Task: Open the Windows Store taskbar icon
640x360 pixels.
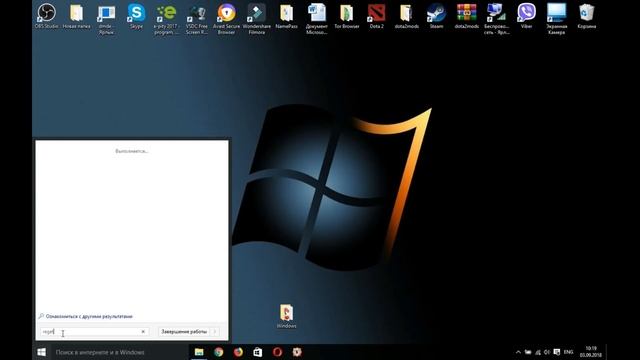Action: click(258, 352)
